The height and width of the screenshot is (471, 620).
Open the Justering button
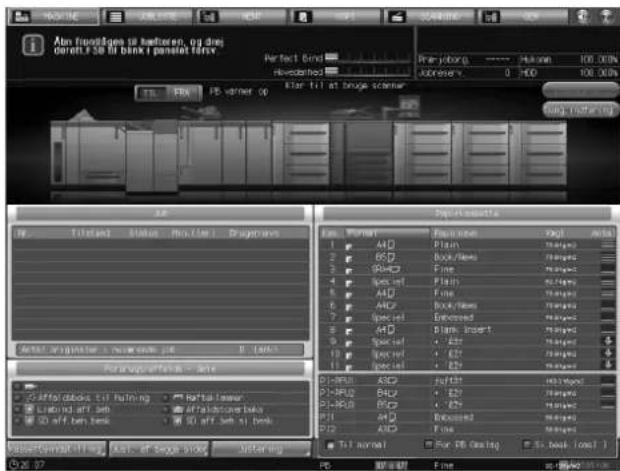(261, 449)
